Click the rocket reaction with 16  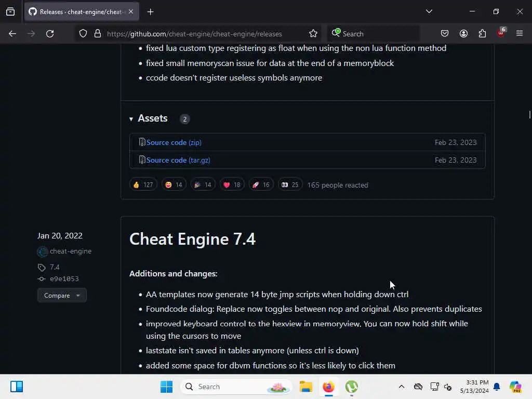tap(261, 185)
